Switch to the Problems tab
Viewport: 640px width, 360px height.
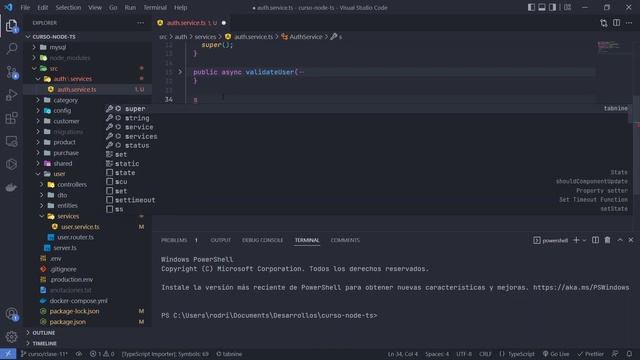[174, 240]
